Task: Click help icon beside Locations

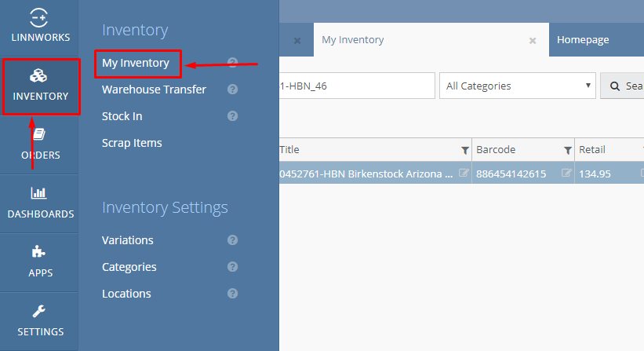Action: [232, 294]
